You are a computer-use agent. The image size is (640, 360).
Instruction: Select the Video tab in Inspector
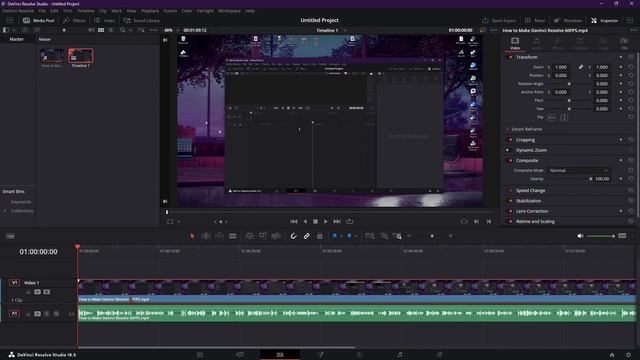515,43
